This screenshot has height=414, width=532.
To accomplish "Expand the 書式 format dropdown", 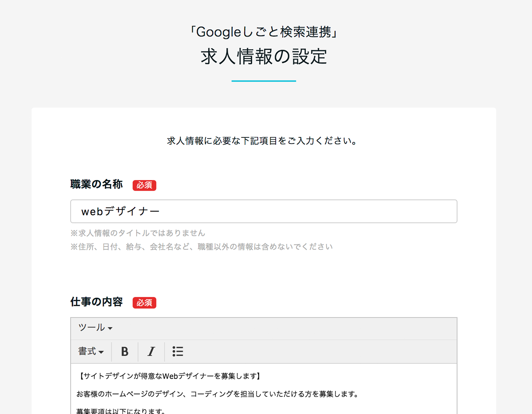I will pyautogui.click(x=91, y=351).
